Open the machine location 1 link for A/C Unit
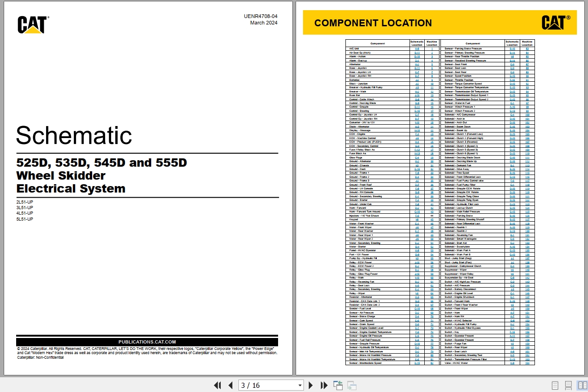Image resolution: width=588 pixels, height=392 pixels. [x=432, y=48]
